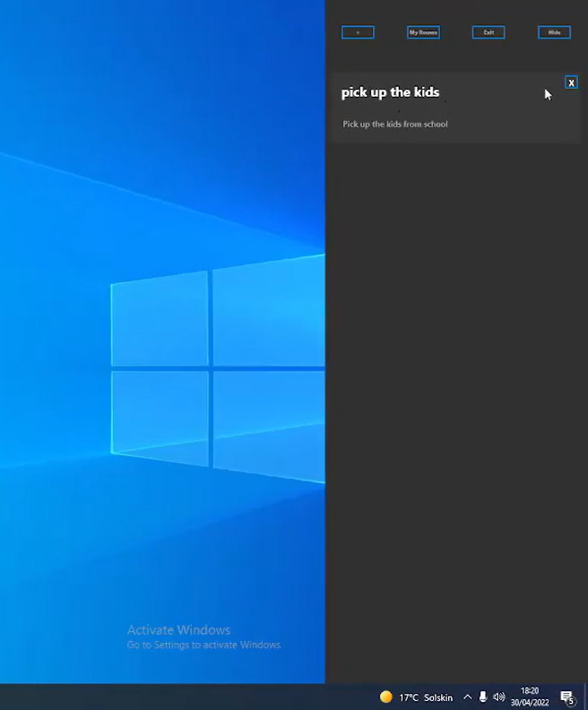Select the 'pick up the kids' title

tap(390, 92)
